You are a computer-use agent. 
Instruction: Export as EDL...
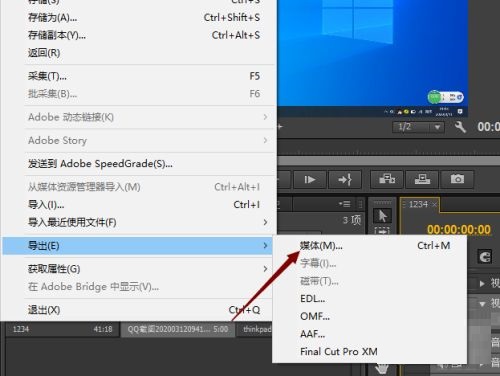tap(369, 298)
